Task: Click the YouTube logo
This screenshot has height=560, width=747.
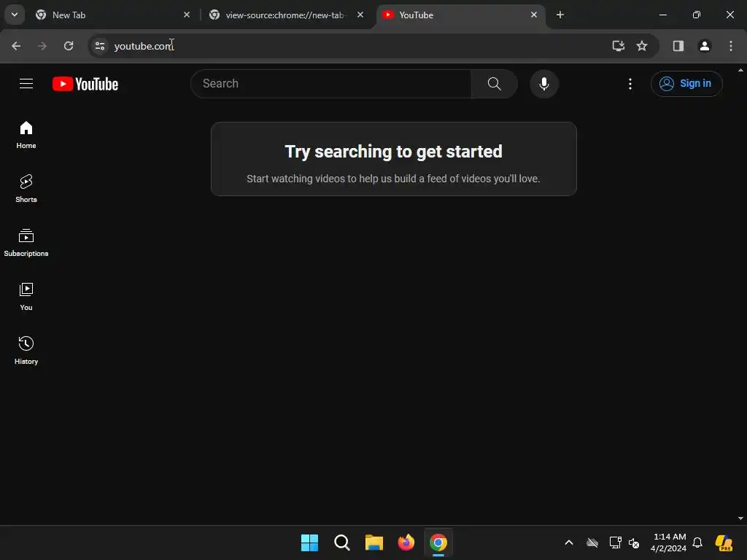Action: (x=85, y=84)
